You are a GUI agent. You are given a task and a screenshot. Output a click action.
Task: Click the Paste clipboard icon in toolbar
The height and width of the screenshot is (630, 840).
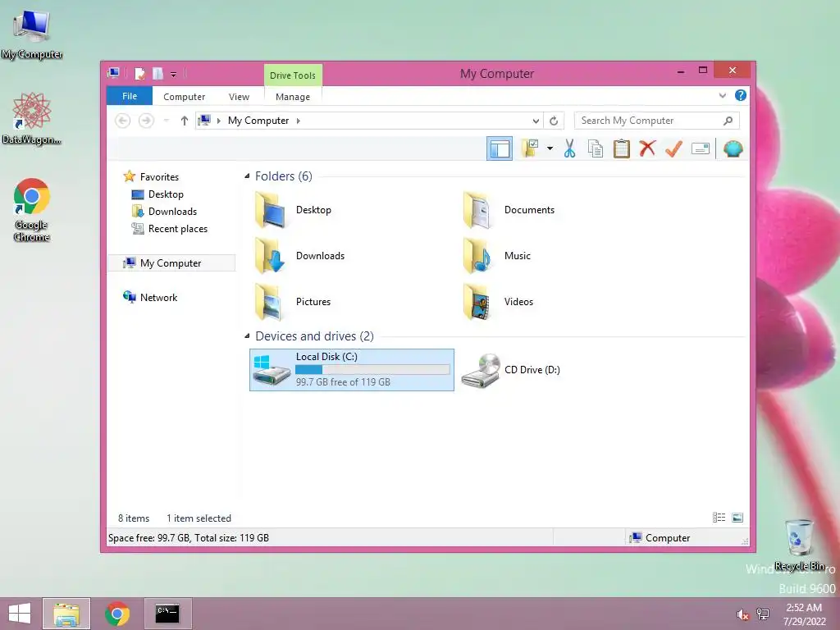[x=622, y=148]
